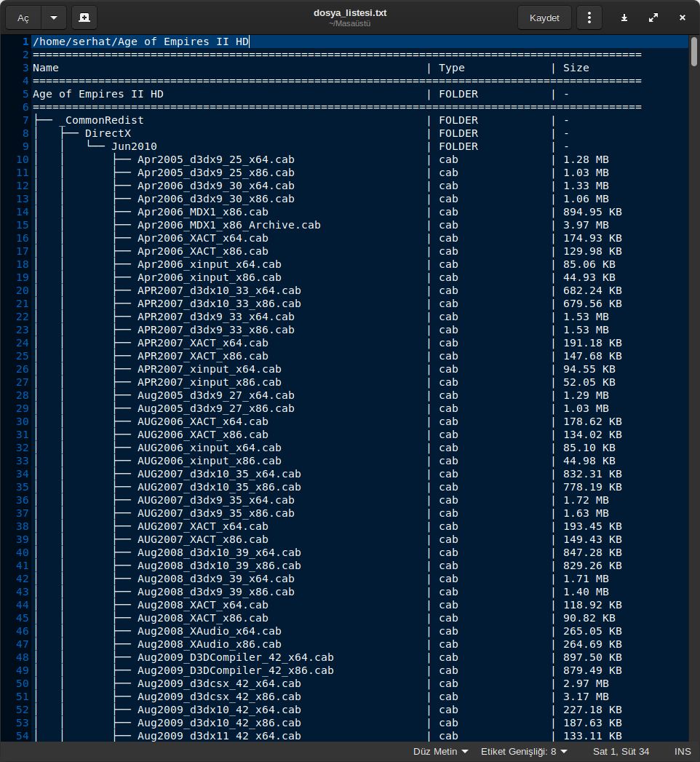The width and height of the screenshot is (700, 762).
Task: Open the Düz Metin syntax dropdown
Action: coord(440,751)
